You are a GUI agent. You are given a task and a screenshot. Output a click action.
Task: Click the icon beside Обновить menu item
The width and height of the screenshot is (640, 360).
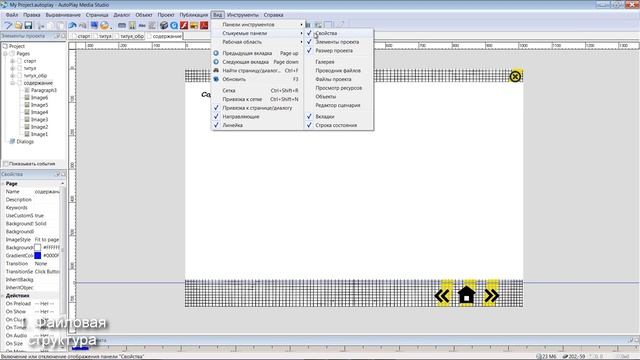[216, 79]
